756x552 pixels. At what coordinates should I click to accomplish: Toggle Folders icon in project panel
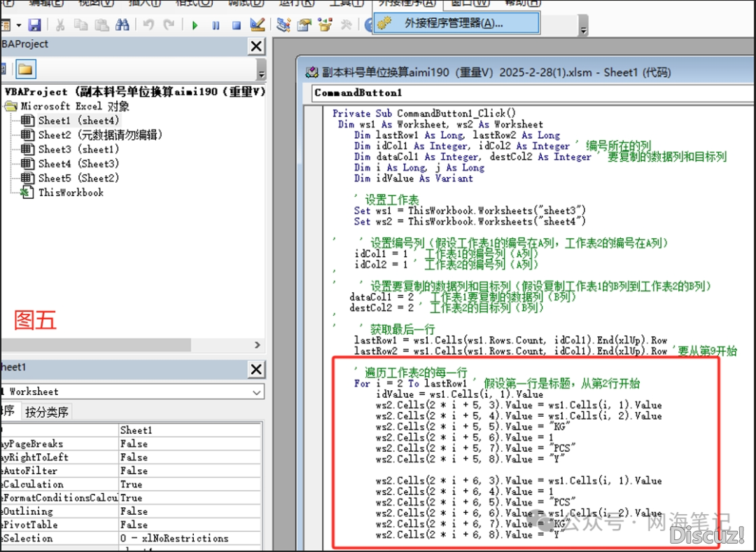point(26,69)
